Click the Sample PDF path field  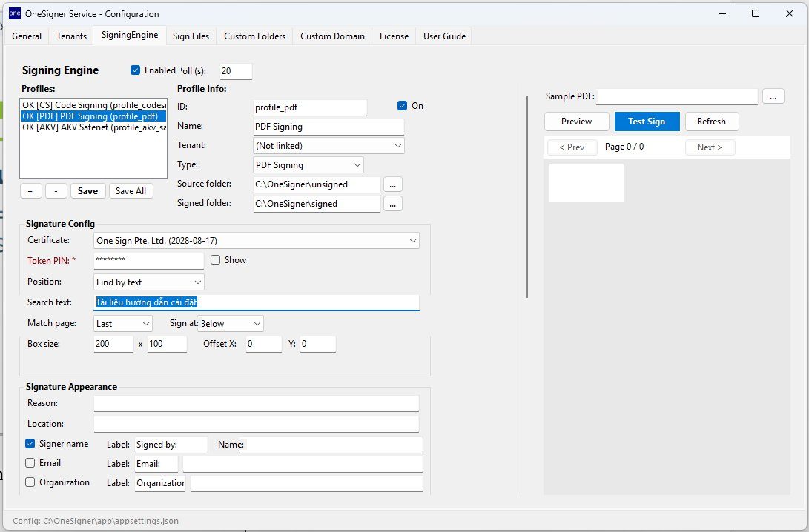[x=677, y=96]
